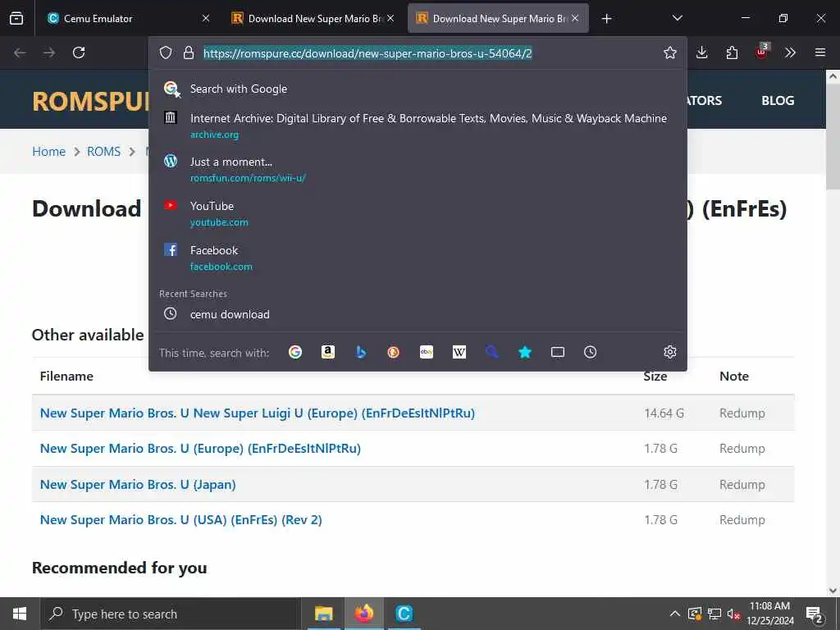Image resolution: width=840 pixels, height=630 pixels.
Task: Go to Home breadcrumb link
Action: 48,152
